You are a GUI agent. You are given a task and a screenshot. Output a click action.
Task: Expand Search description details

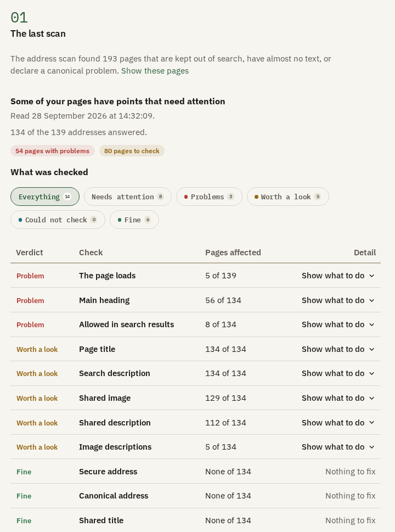pos(338,373)
